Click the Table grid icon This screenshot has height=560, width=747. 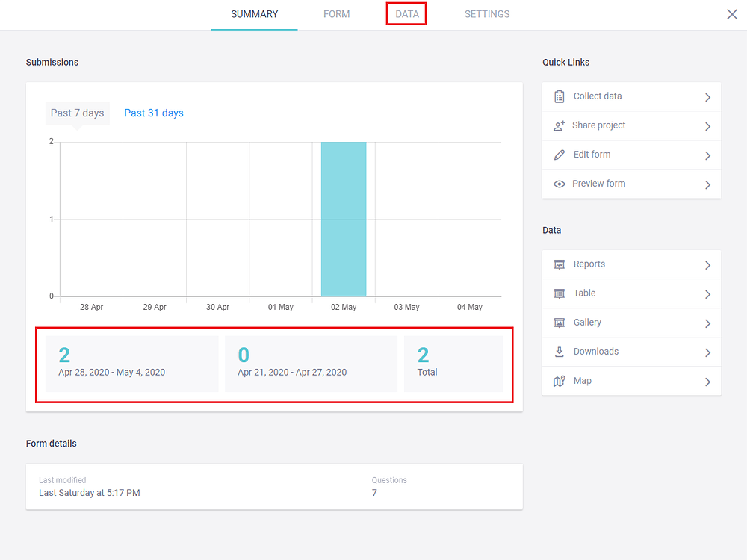(x=559, y=293)
